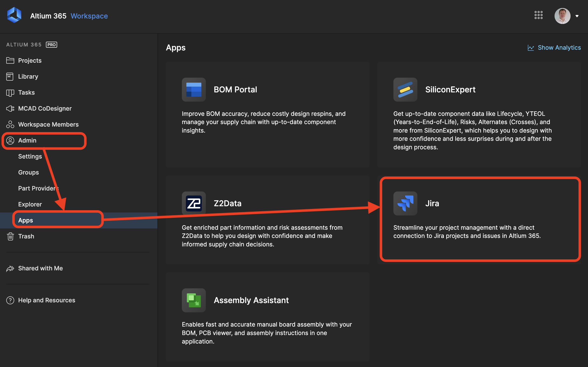The width and height of the screenshot is (588, 367).
Task: Click the Show Analytics link
Action: (x=559, y=48)
